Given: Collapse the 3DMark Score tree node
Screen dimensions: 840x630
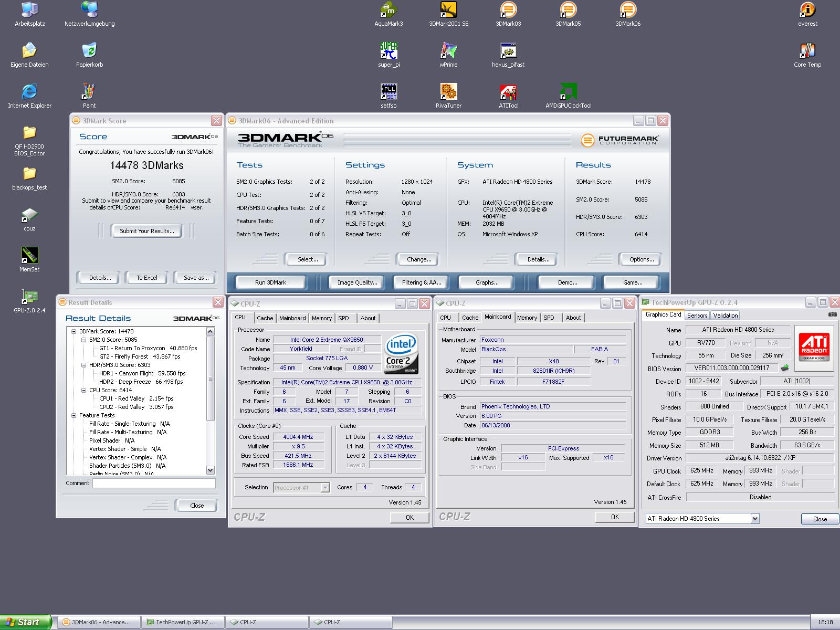Looking at the screenshot, I should pyautogui.click(x=74, y=331).
